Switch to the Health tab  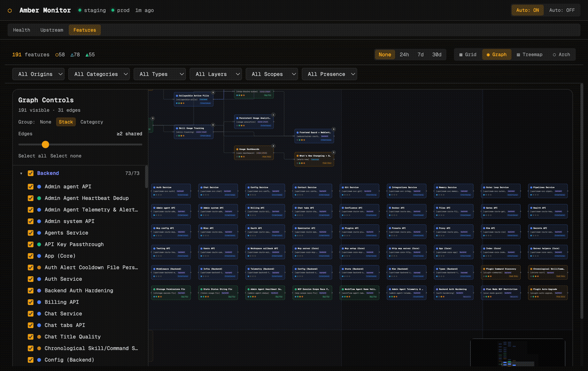point(21,30)
